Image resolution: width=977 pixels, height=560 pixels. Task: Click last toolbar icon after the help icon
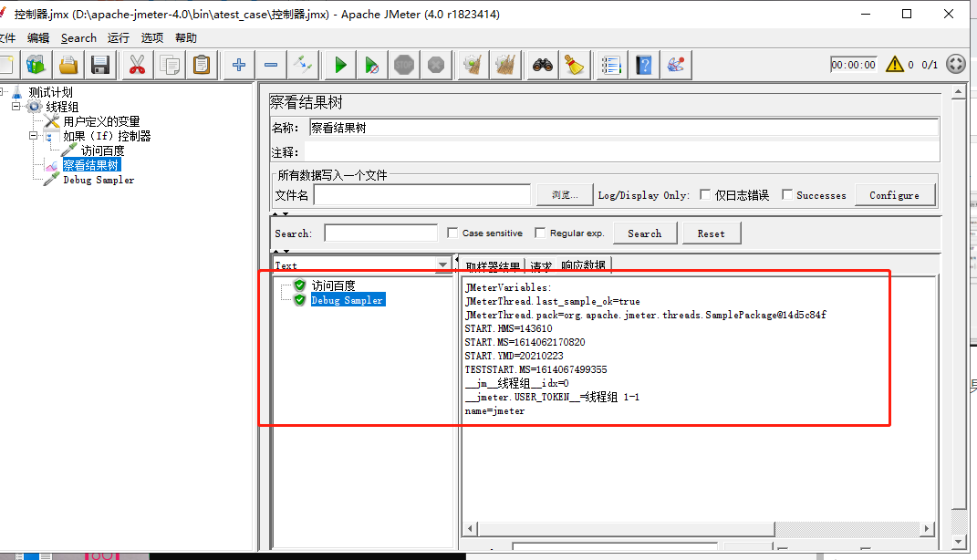point(676,65)
